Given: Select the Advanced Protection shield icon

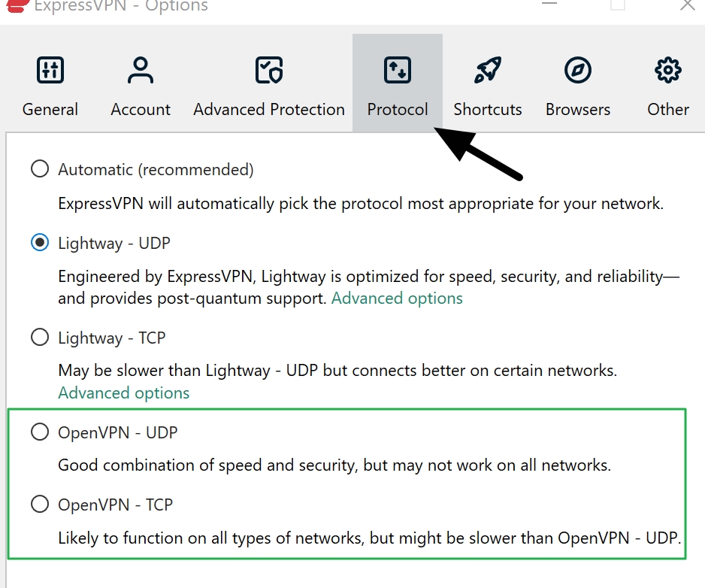Looking at the screenshot, I should 268,70.
